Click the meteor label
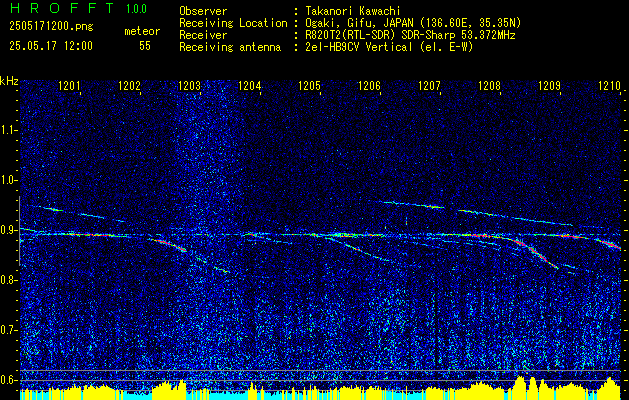Viewport: 629px width, 400px height. [x=142, y=31]
